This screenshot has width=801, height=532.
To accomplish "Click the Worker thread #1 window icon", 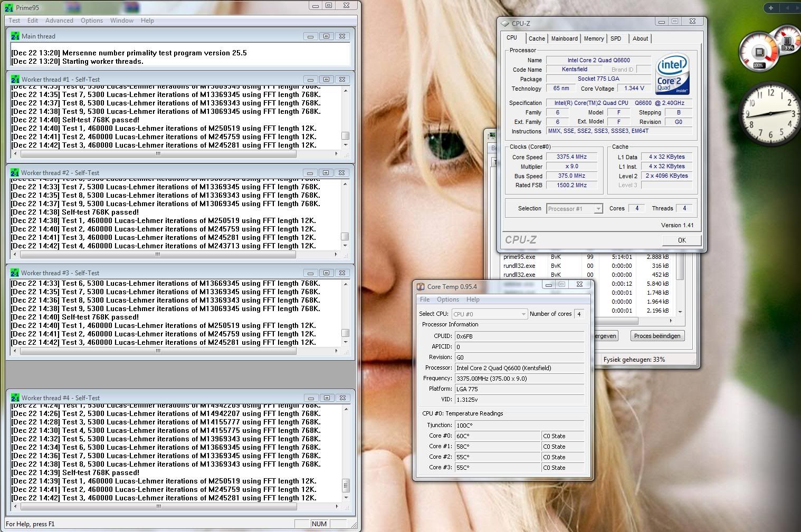I will pyautogui.click(x=15, y=80).
